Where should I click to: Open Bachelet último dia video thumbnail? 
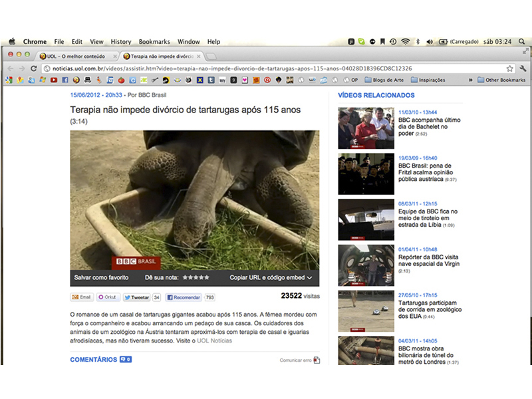[366, 128]
